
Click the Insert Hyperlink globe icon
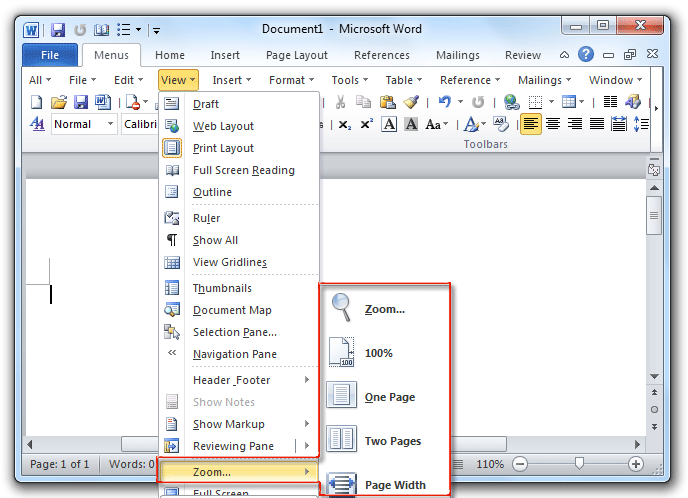click(x=511, y=102)
